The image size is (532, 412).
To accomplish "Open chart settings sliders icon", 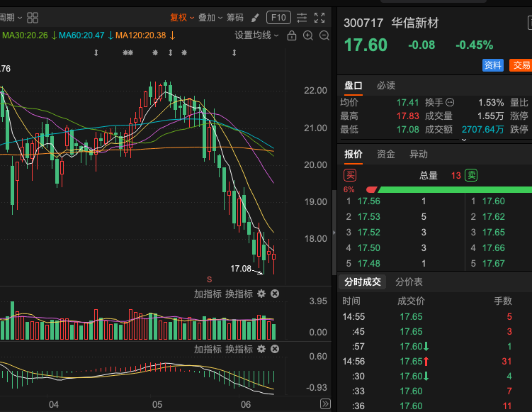I will [302, 18].
